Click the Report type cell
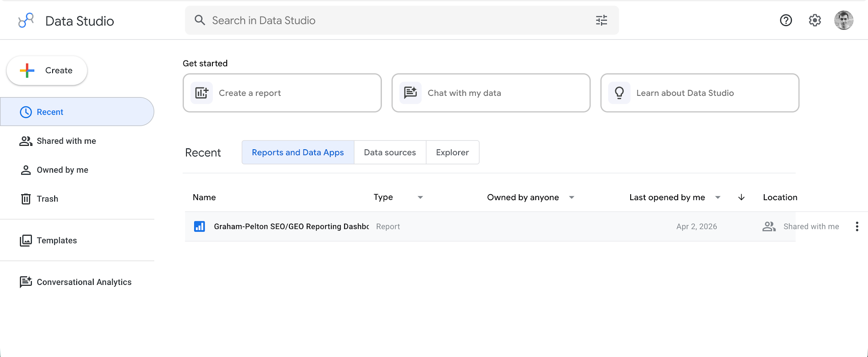Image resolution: width=868 pixels, height=357 pixels. 388,226
